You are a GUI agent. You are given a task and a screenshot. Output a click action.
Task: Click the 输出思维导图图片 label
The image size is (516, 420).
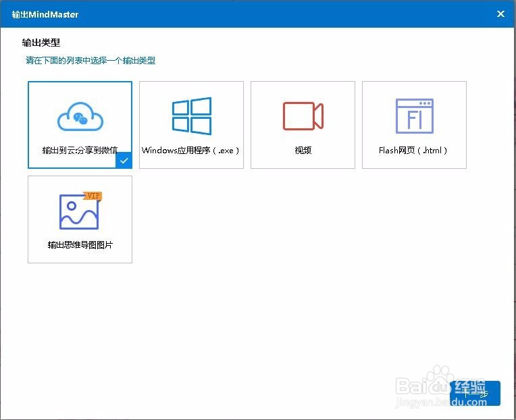80,244
